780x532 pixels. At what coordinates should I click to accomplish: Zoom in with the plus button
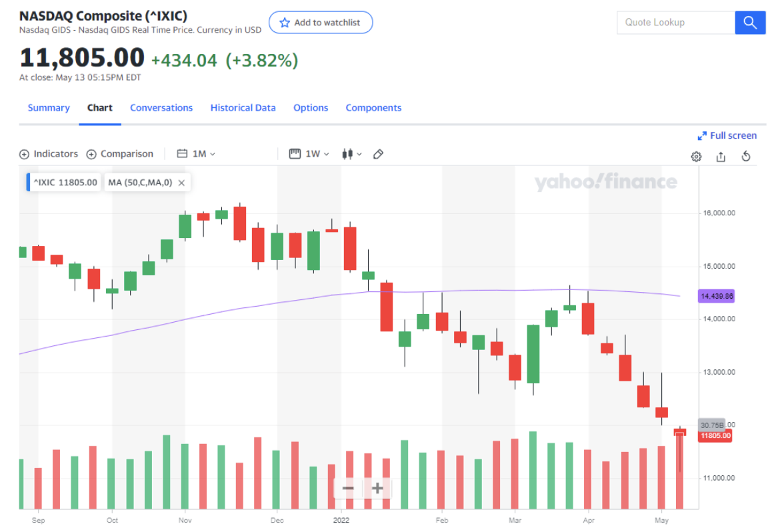click(377, 488)
